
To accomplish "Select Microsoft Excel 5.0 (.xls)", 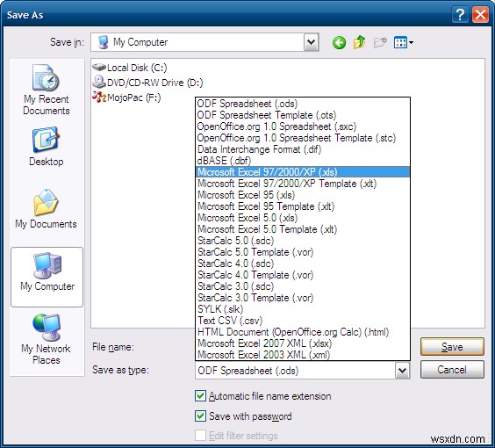I will point(303,218).
